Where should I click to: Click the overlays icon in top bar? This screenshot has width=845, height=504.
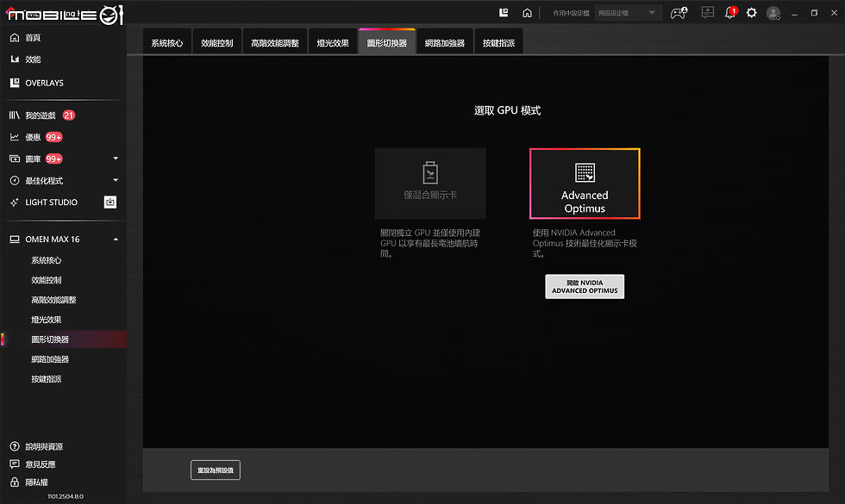(x=504, y=12)
